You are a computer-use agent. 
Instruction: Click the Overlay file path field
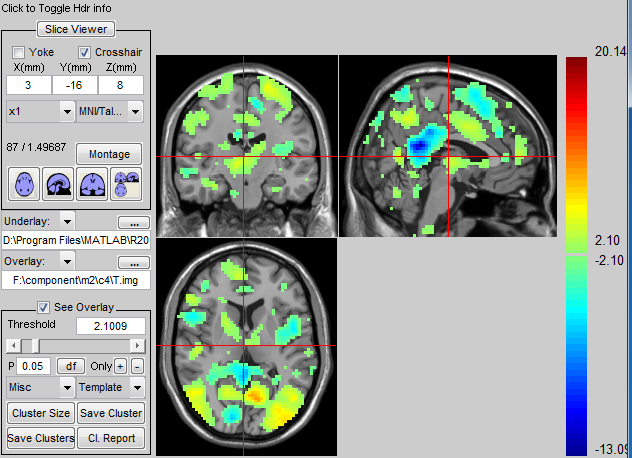(x=76, y=280)
